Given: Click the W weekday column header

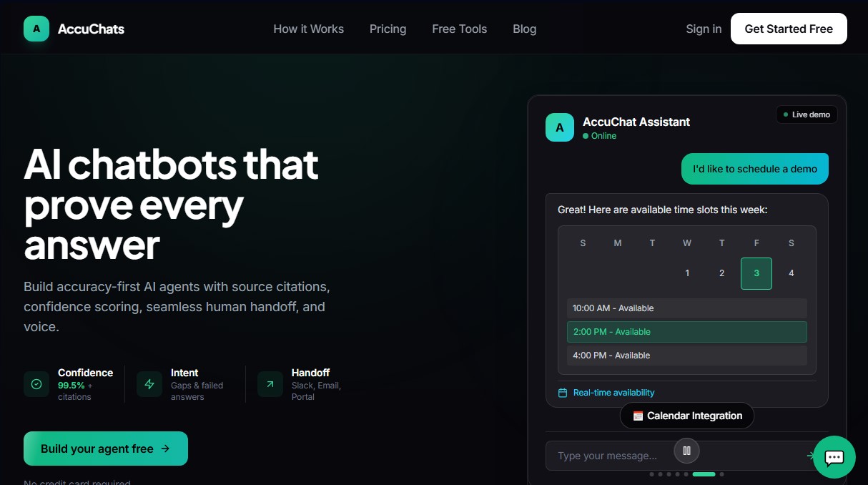Looking at the screenshot, I should coord(687,243).
